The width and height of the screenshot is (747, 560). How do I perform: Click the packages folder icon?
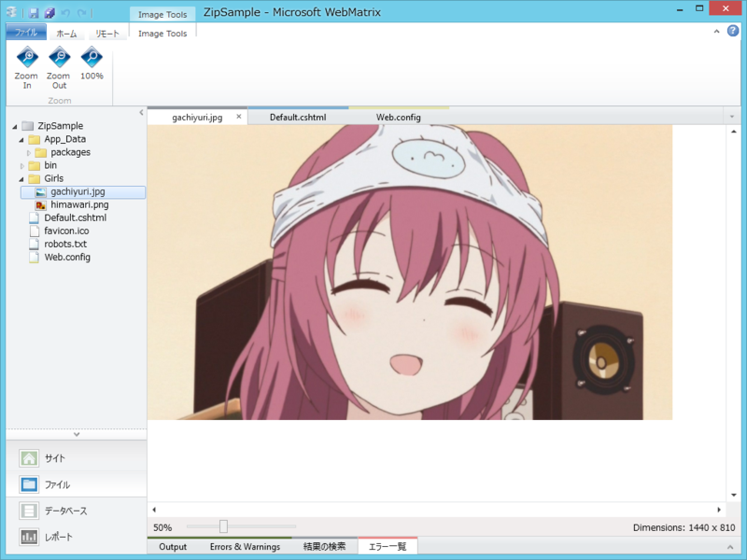41,152
